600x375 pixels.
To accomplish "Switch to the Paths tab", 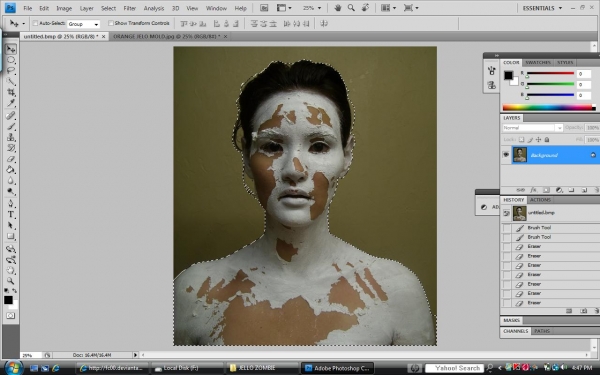I will [542, 331].
